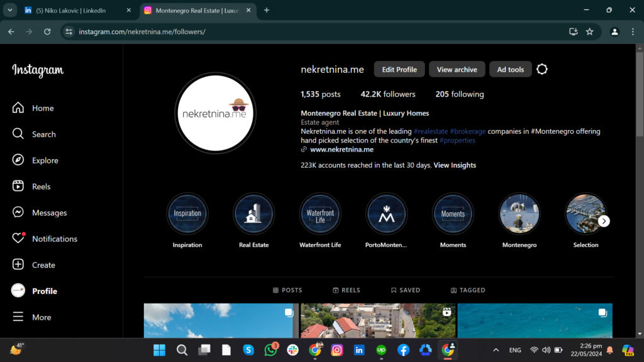Image resolution: width=644 pixels, height=362 pixels.
Task: Click View Insights link
Action: pyautogui.click(x=455, y=165)
